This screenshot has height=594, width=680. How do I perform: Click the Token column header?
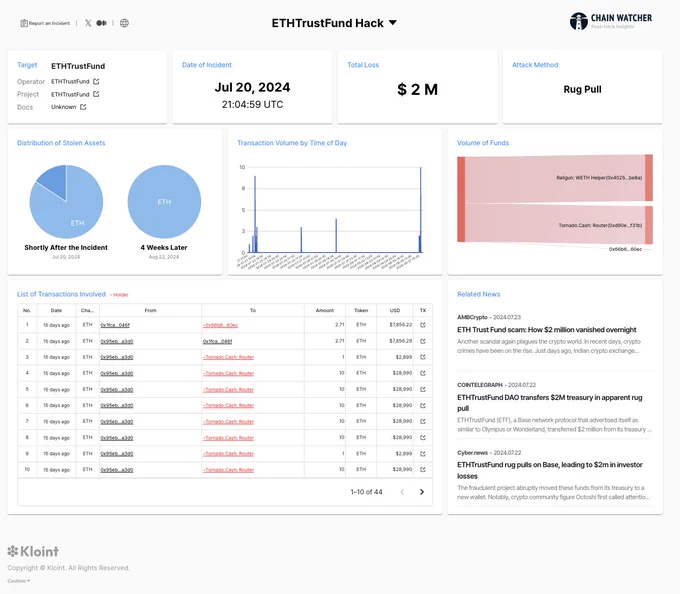pyautogui.click(x=361, y=310)
